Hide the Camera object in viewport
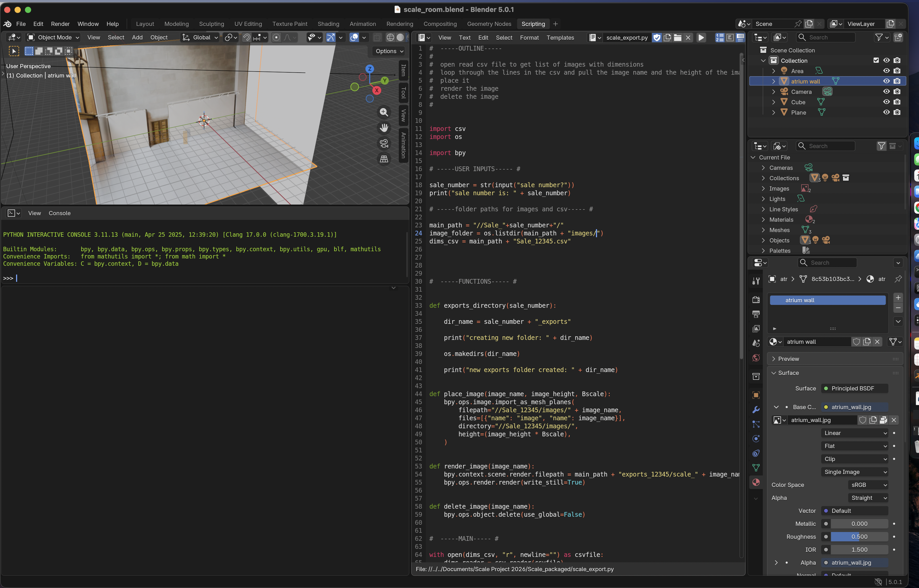Image resolution: width=919 pixels, height=588 pixels. 886,92
